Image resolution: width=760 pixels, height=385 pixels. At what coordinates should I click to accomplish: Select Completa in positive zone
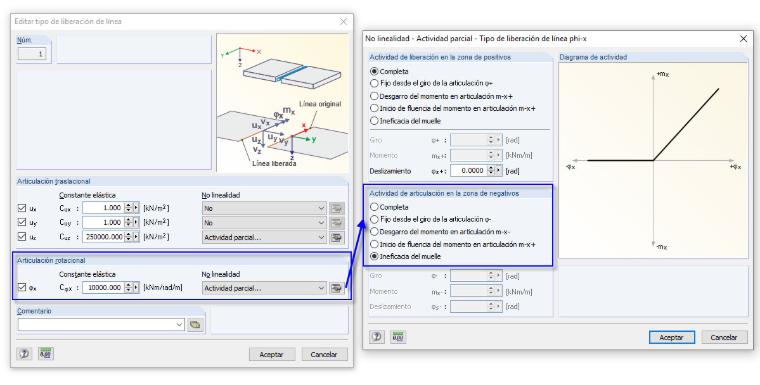[374, 71]
